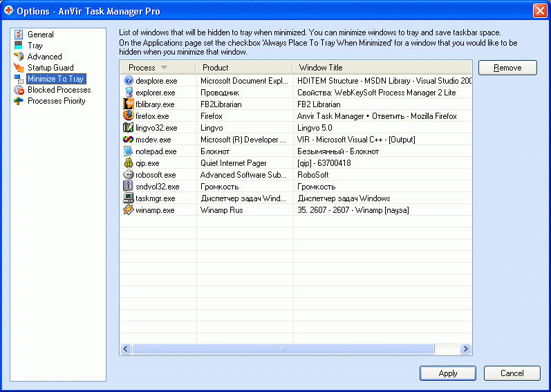Viewport: 551px width, 392px height.
Task: Click the sndvol32.exe process icon
Action: (x=129, y=186)
